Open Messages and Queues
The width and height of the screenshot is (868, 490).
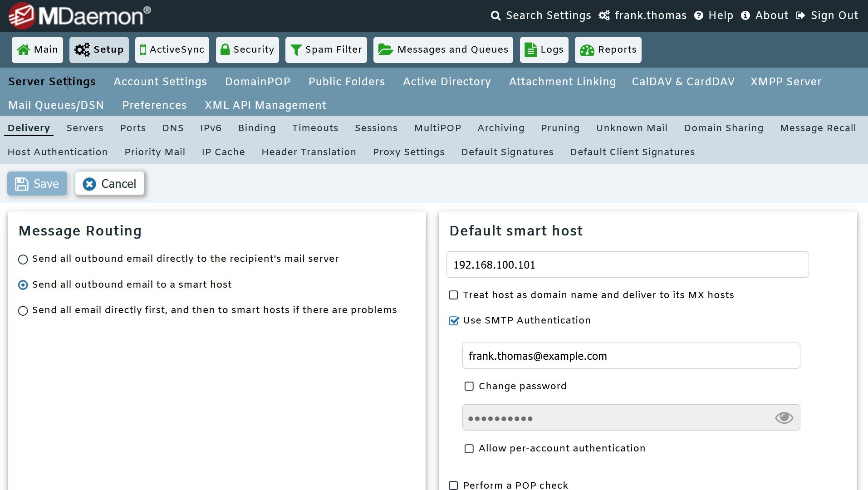(x=443, y=49)
